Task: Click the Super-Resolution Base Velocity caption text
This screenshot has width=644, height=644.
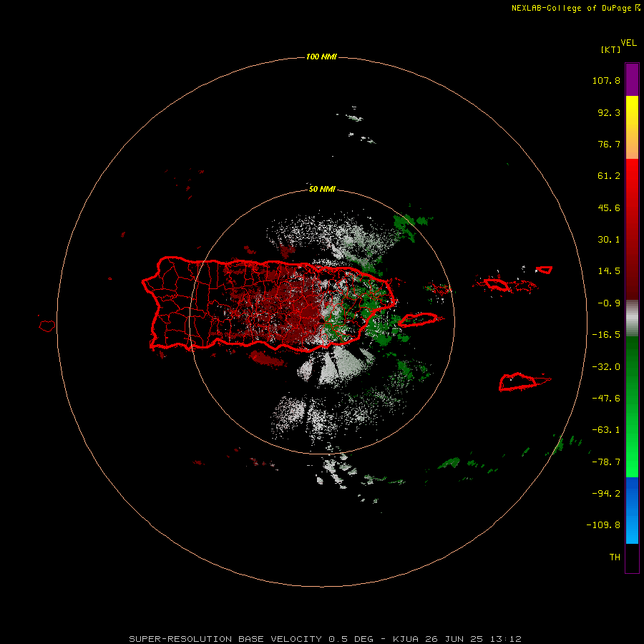Action: coord(325,639)
